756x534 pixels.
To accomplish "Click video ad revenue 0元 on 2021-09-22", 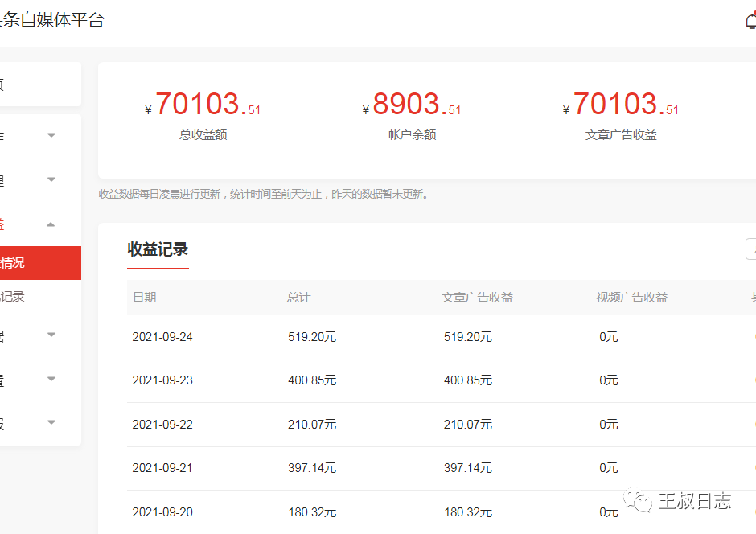I will click(609, 425).
